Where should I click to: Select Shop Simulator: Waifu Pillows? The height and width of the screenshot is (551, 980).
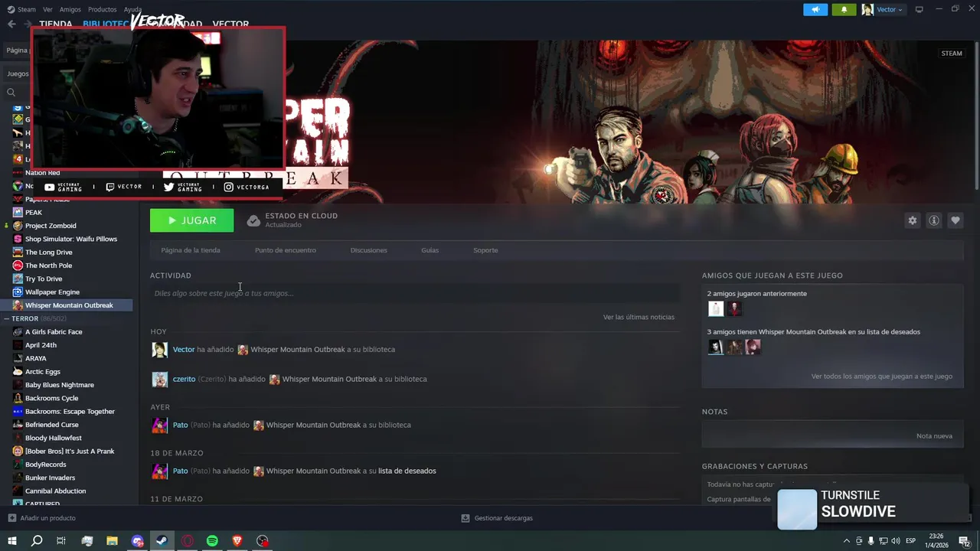71,239
